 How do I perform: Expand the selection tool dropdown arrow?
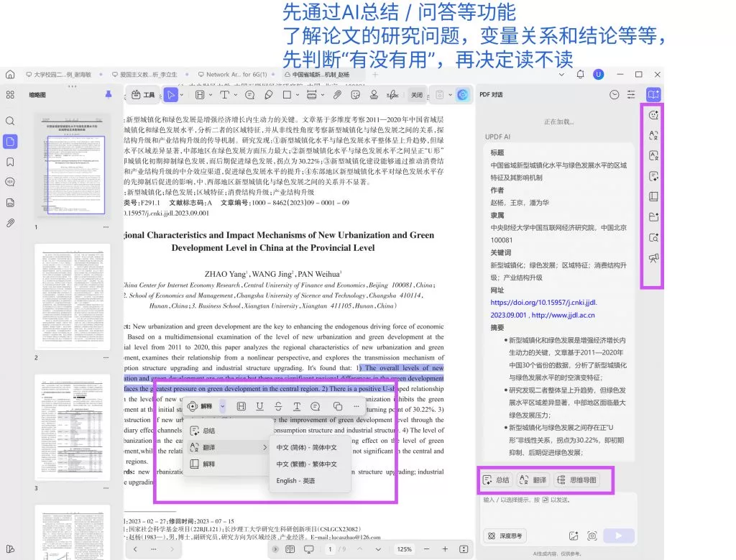[182, 94]
